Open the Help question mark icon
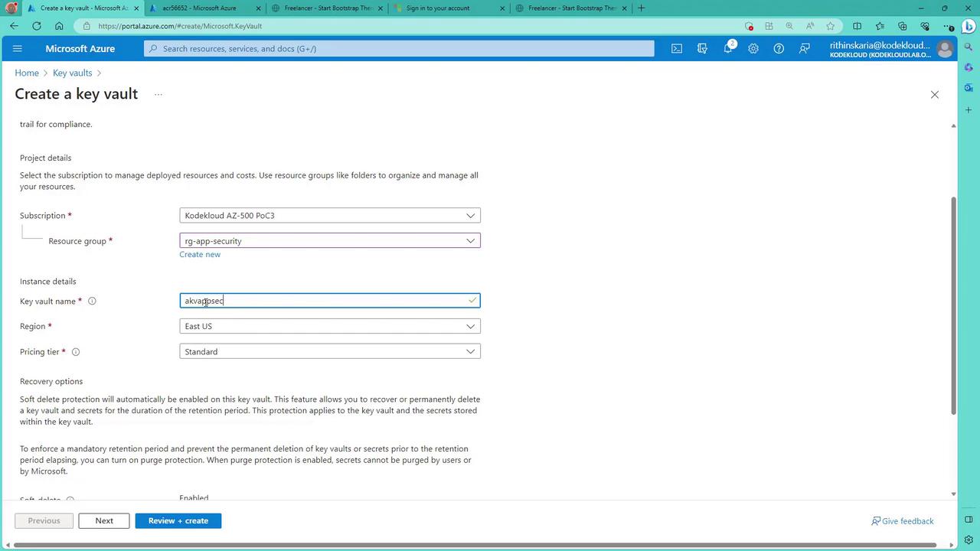Viewport: 980px width, 551px height. [x=779, y=48]
